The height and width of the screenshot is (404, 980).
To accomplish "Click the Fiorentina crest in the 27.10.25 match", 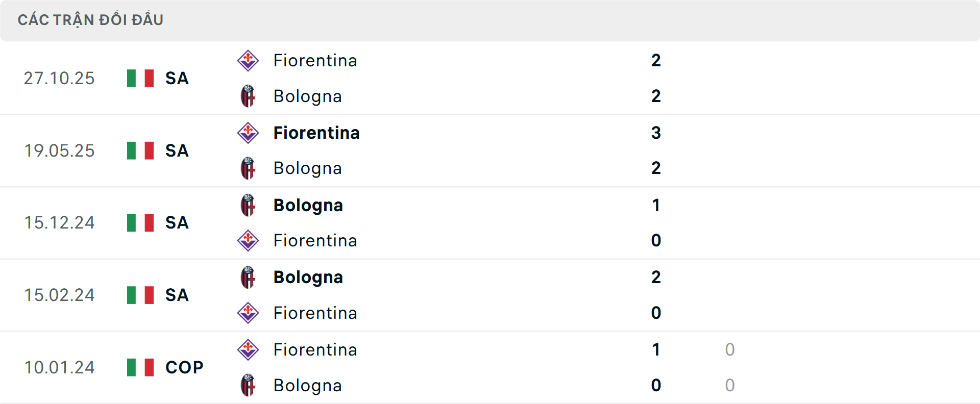I will (x=249, y=60).
